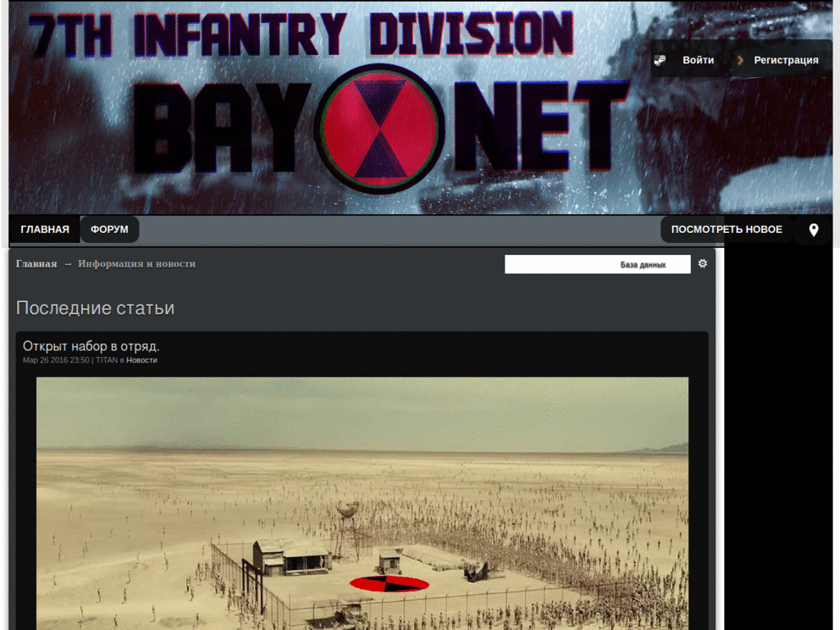Open the Регистрация sign-up link
Image resolution: width=840 pixels, height=630 pixels.
pos(786,60)
